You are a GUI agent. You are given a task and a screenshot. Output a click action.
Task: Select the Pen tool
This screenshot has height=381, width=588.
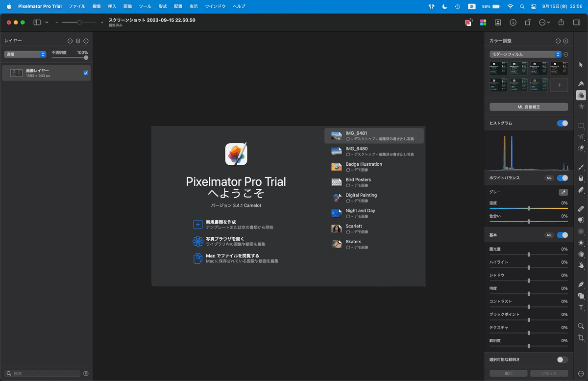tap(581, 284)
